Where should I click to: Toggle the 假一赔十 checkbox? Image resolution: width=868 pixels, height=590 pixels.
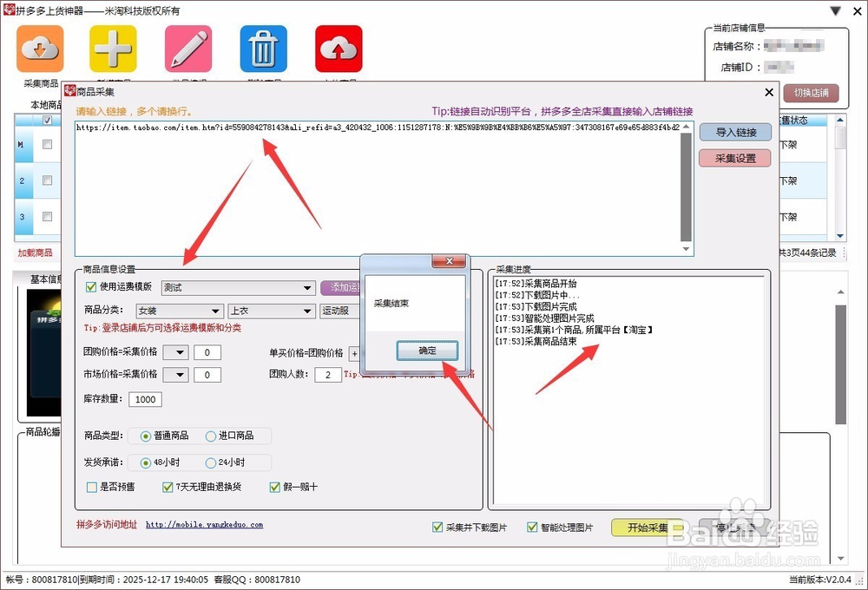pos(274,487)
